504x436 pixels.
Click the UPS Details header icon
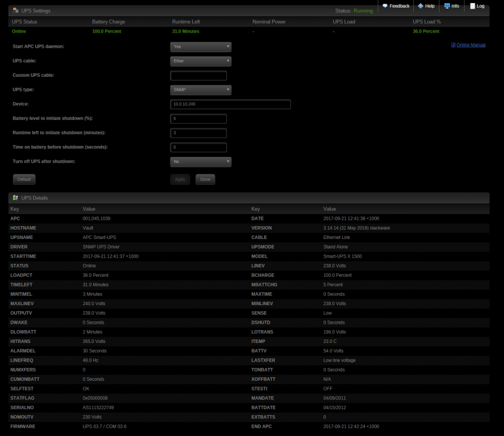coord(15,198)
